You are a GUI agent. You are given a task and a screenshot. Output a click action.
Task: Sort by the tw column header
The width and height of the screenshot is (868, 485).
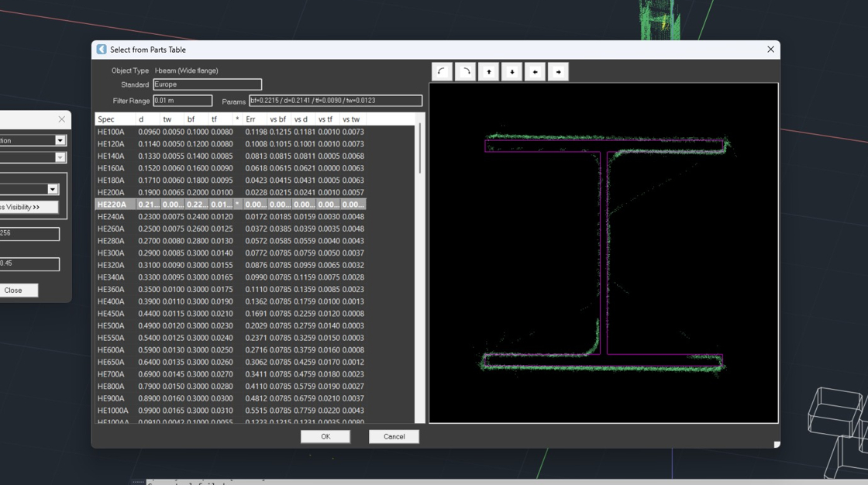[172, 119]
